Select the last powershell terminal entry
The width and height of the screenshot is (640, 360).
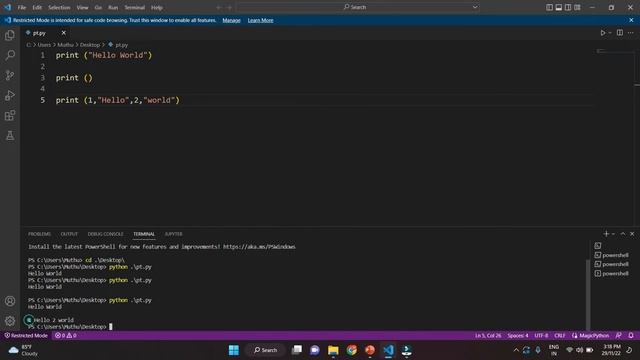tap(611, 273)
